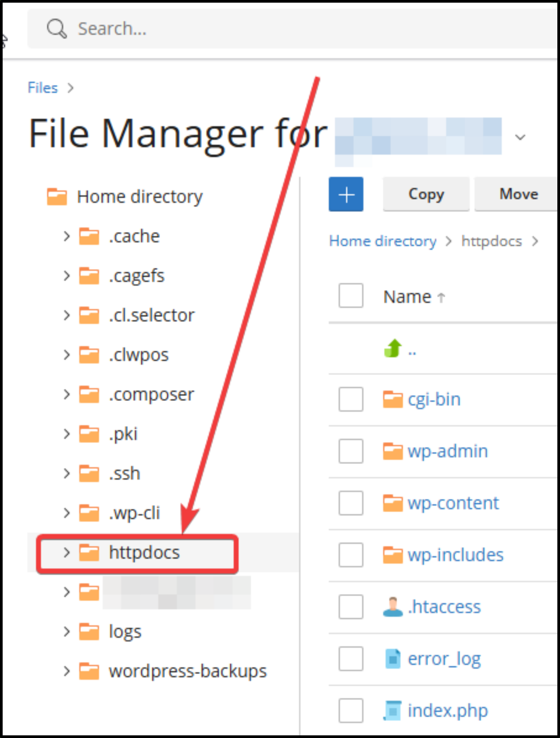
Task: Open the index.php file link
Action: [x=448, y=711]
